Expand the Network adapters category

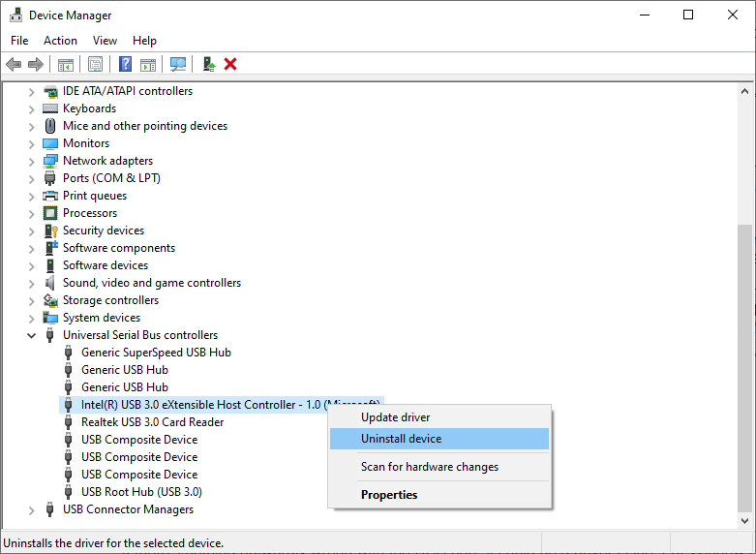pyautogui.click(x=31, y=161)
